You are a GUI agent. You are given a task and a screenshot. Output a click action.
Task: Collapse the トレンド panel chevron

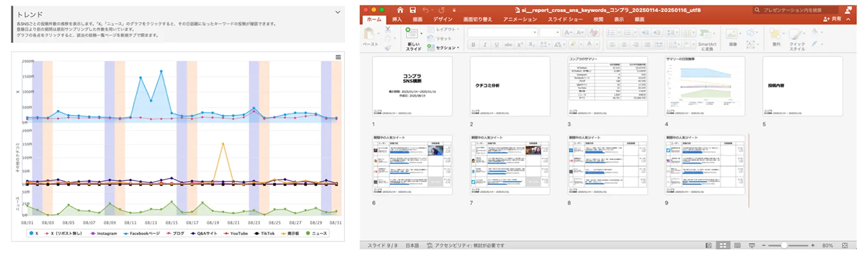tap(337, 12)
